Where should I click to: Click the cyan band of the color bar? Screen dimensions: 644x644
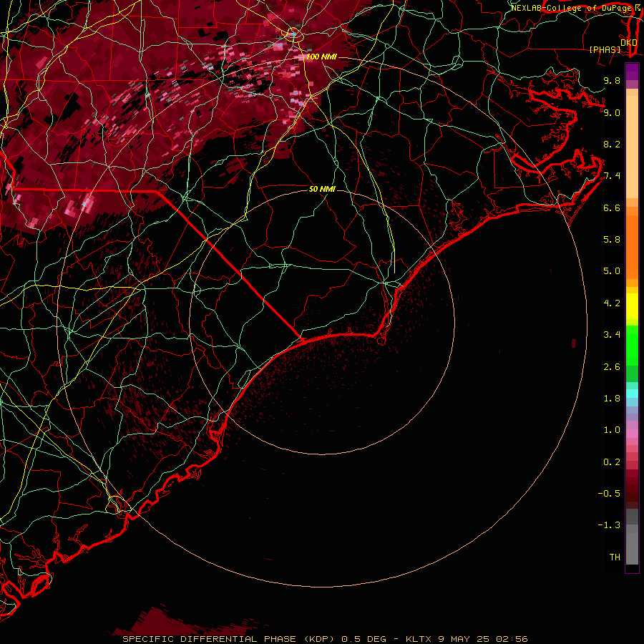(x=632, y=394)
